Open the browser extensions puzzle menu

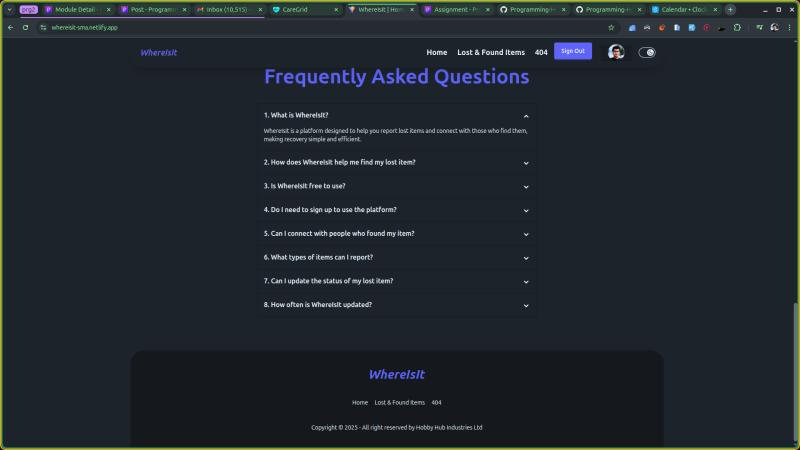click(x=737, y=28)
